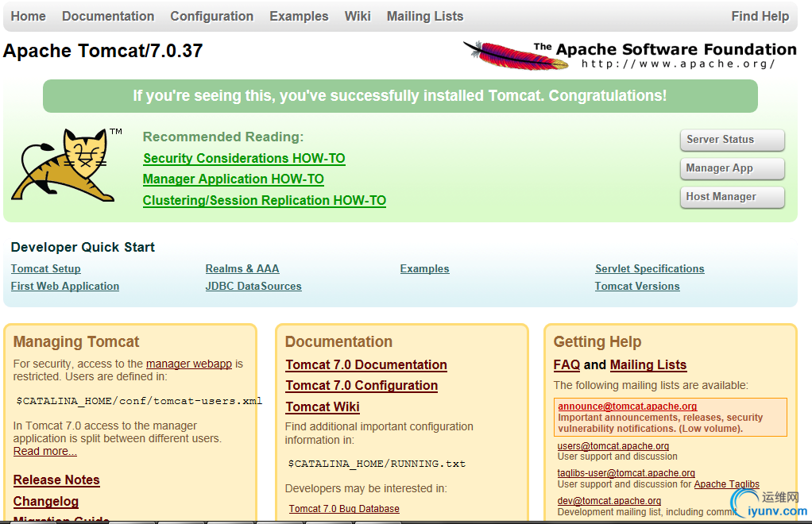
Task: Go to Documentation in top navigation
Action: (x=108, y=16)
